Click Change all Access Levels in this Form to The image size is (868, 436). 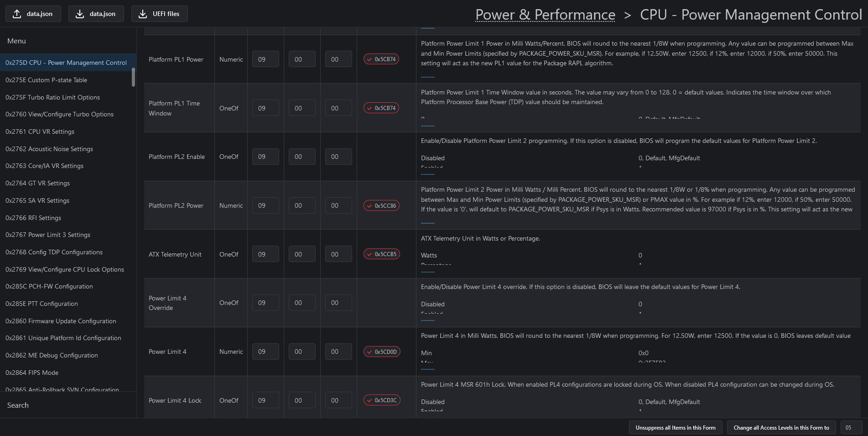click(x=781, y=428)
